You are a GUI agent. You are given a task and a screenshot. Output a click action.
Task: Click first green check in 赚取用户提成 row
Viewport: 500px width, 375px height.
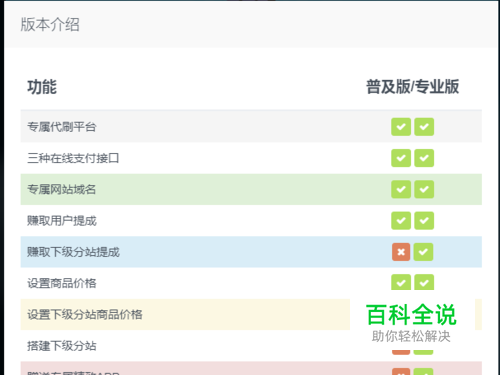[401, 221]
